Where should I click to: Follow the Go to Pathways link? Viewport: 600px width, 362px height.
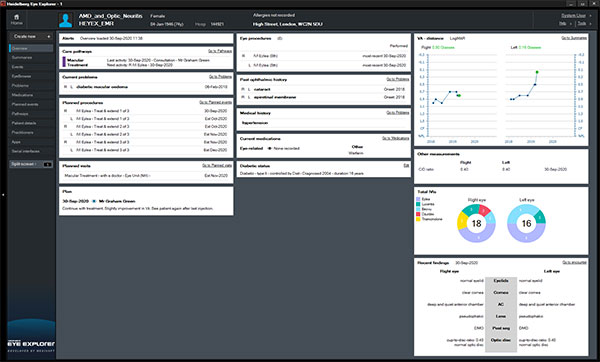[220, 51]
